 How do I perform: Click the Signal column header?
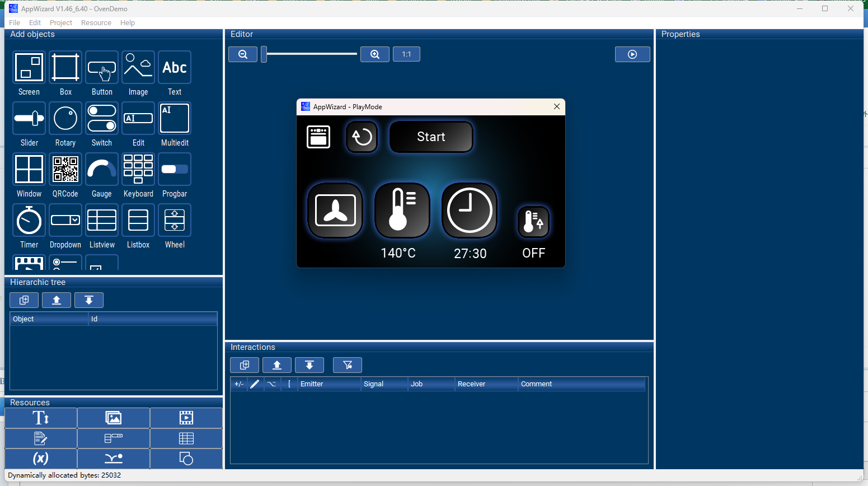point(384,384)
